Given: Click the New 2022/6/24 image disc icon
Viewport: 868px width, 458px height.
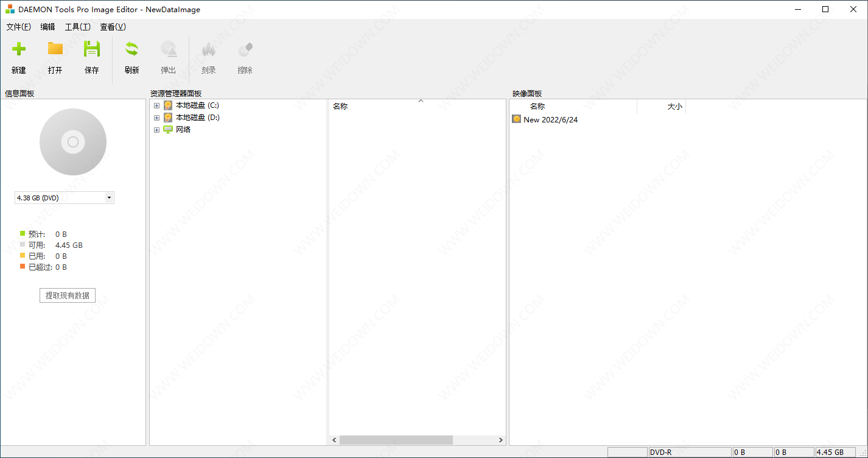Looking at the screenshot, I should coord(517,119).
